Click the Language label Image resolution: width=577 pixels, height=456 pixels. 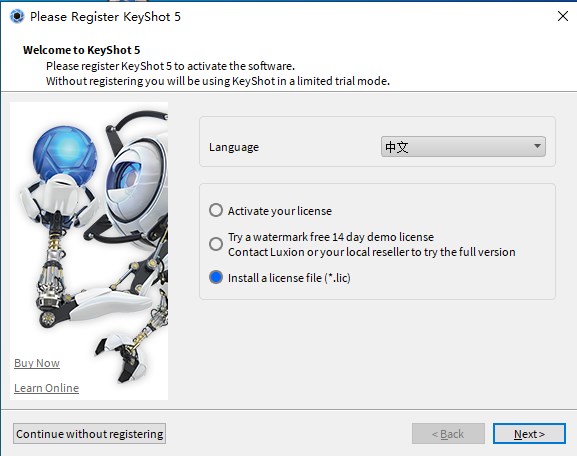click(x=234, y=147)
